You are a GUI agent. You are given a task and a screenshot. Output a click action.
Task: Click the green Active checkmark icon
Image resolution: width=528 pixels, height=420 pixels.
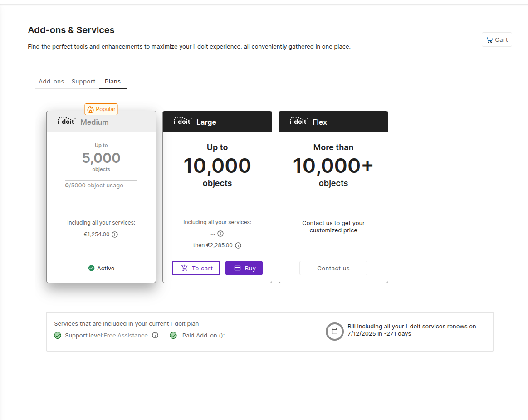[91, 268]
